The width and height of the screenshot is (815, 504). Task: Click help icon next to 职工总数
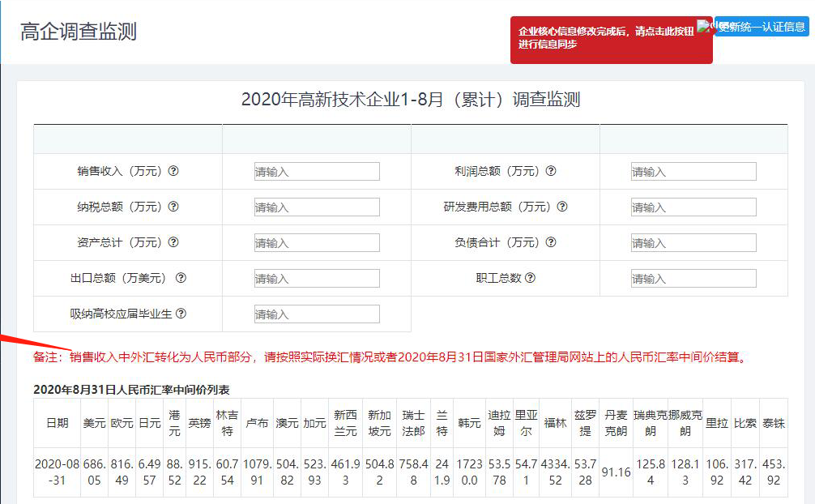530,278
